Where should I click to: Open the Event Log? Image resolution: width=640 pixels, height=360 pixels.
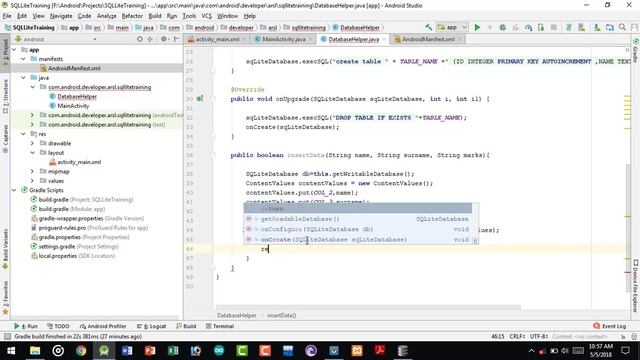pos(609,326)
